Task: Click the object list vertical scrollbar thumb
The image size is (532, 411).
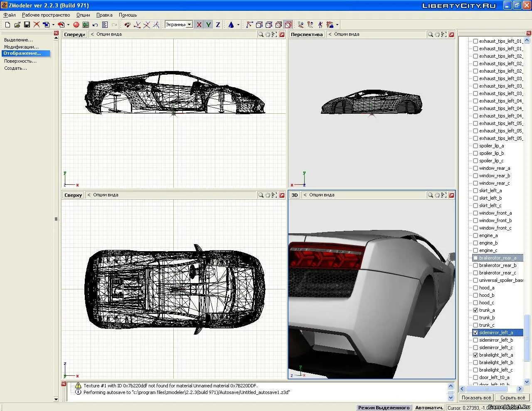Action: [527, 338]
